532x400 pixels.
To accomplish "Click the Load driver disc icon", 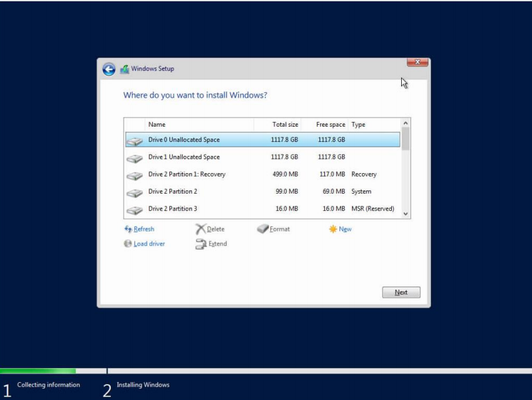I will [128, 243].
